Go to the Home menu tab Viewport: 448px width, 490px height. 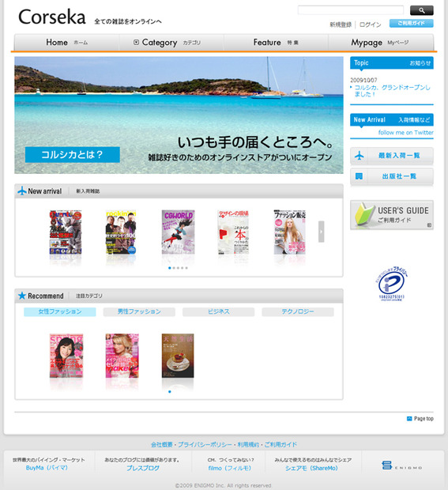[x=67, y=42]
